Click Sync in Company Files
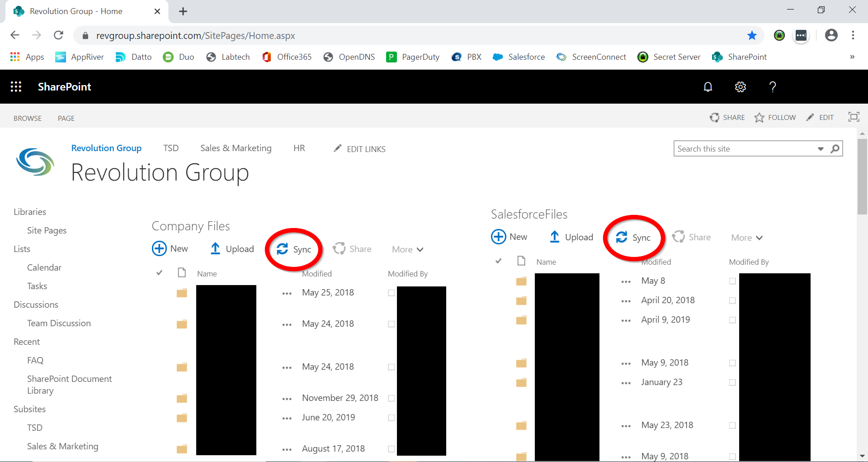The height and width of the screenshot is (462, 868). pyautogui.click(x=294, y=249)
